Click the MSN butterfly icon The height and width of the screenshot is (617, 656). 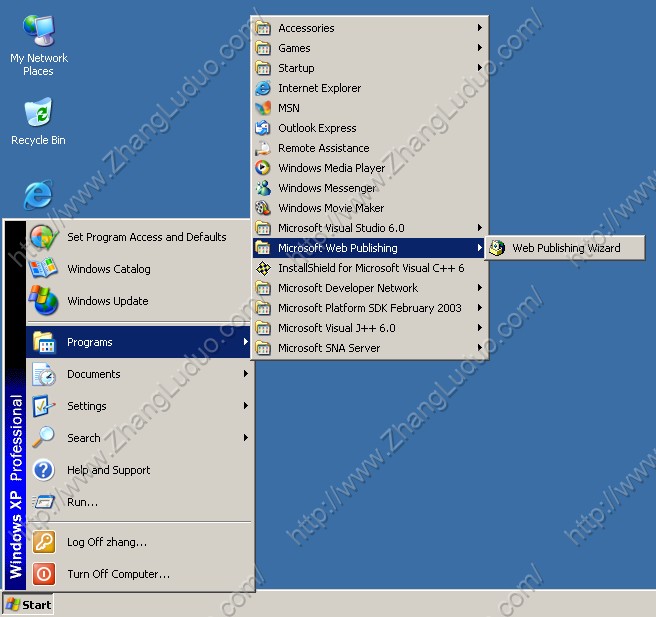263,108
